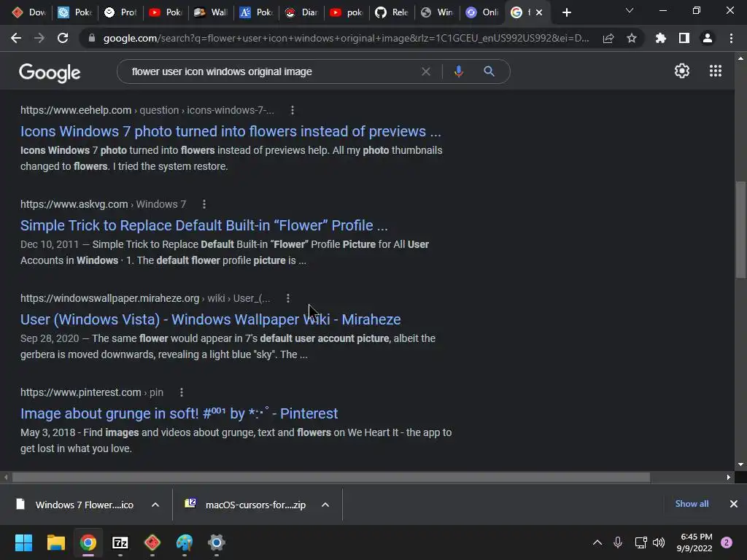Image resolution: width=747 pixels, height=560 pixels.
Task: Open the Google apps grid
Action: pos(716,71)
